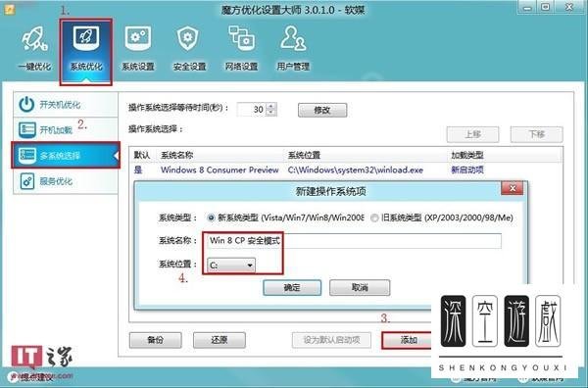Open the 一键优化 rocket icon
This screenshot has width=588, height=388.
tap(34, 38)
